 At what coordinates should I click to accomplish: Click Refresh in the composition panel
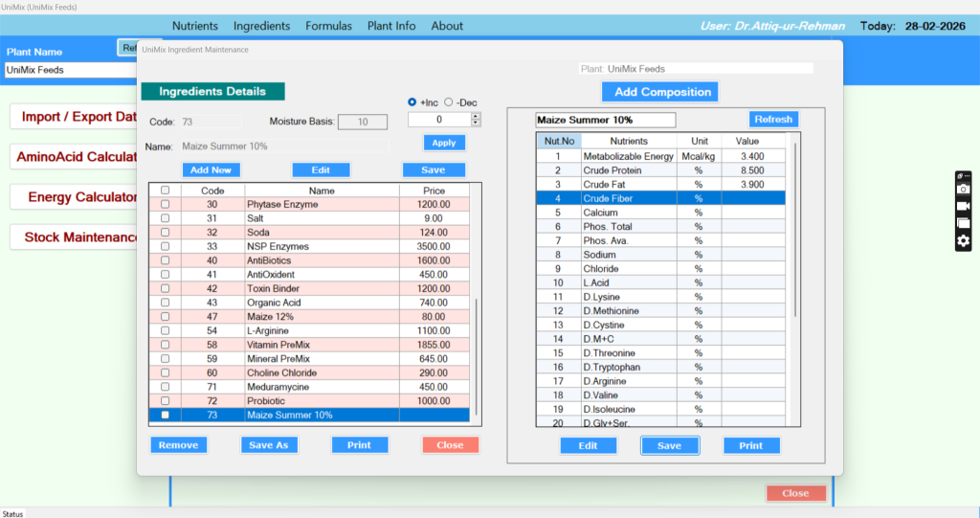click(772, 120)
